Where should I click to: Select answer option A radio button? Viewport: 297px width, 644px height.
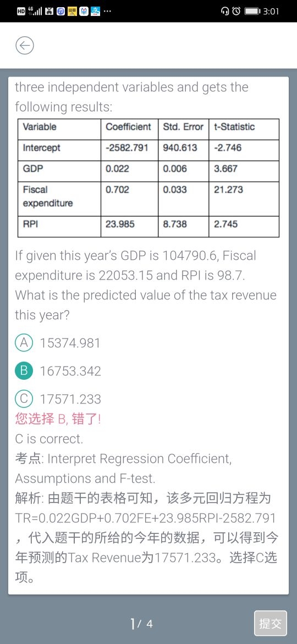click(24, 343)
